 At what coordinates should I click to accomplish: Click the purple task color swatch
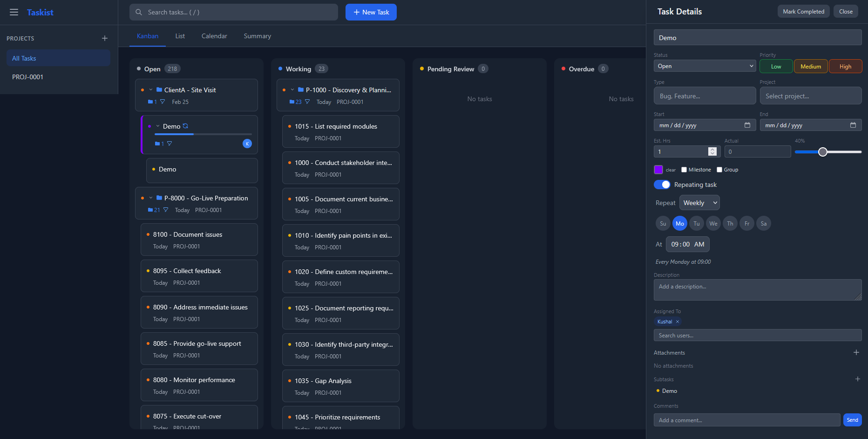pyautogui.click(x=658, y=170)
